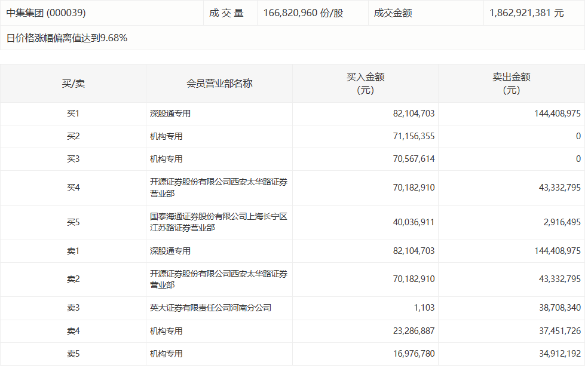588x371 pixels.
Task: Select sell amount 2,916,495
Action: [x=562, y=223]
